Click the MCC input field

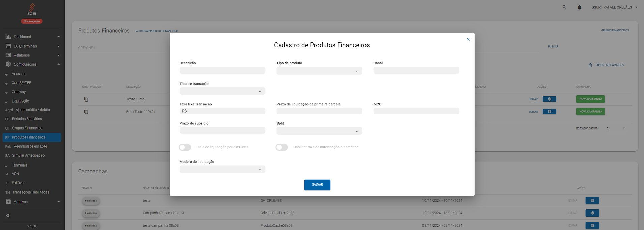click(x=416, y=111)
